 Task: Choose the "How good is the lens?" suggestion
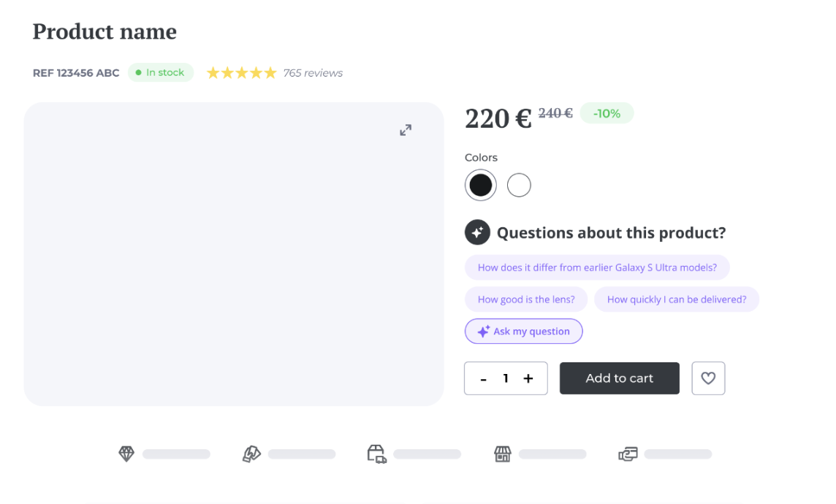point(526,299)
